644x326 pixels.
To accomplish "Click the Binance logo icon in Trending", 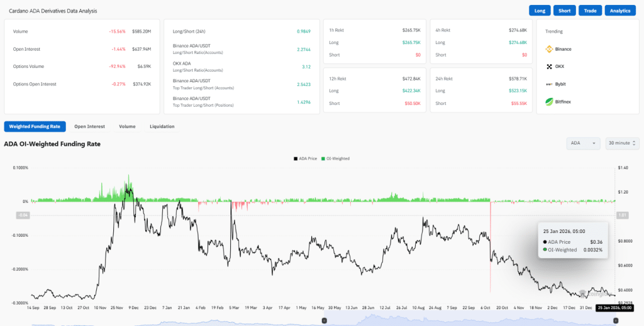I will point(549,49).
